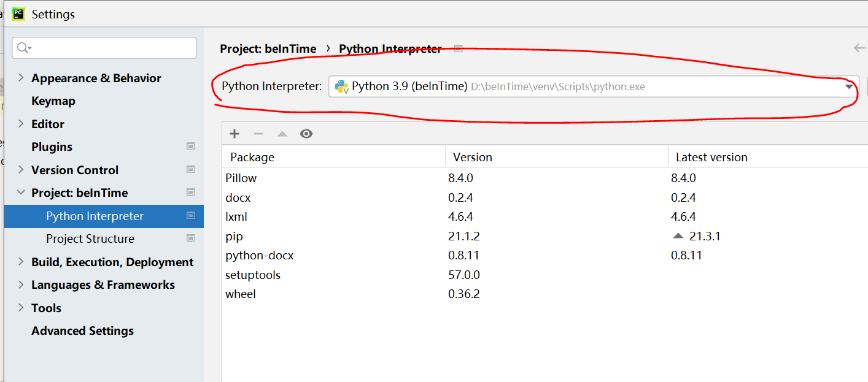Click the plus icon to install package

[234, 134]
